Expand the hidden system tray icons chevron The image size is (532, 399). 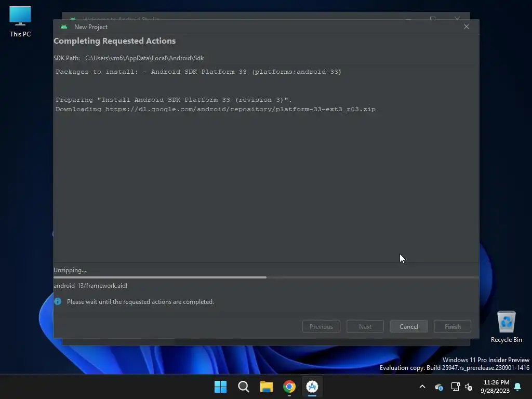tap(422, 387)
